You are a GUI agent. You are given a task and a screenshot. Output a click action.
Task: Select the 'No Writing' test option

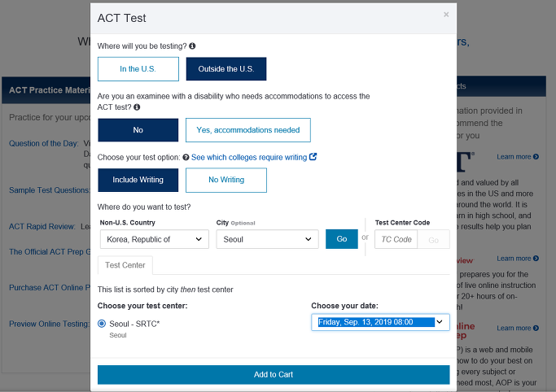point(226,180)
